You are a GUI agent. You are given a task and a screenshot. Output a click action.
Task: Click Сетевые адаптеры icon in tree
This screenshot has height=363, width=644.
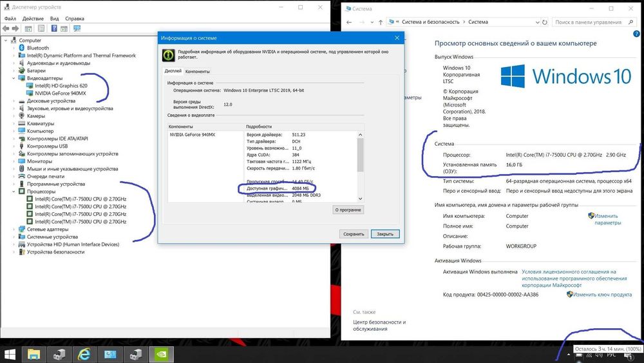point(22,230)
